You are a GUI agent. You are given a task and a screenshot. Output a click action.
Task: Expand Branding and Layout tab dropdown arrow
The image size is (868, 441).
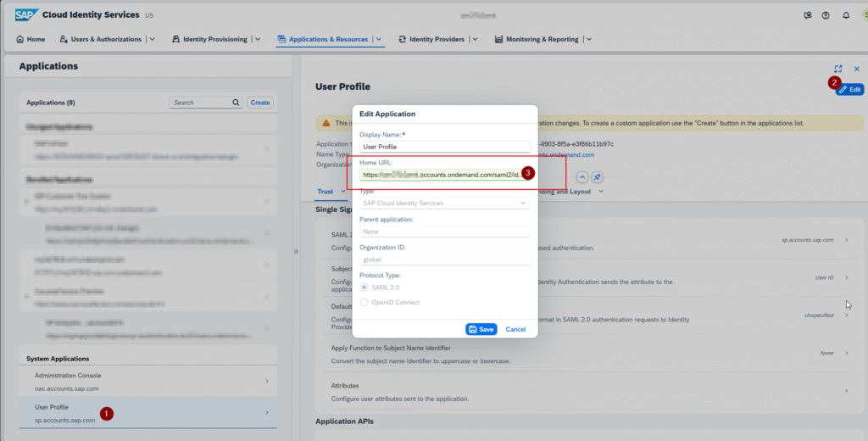coord(601,191)
